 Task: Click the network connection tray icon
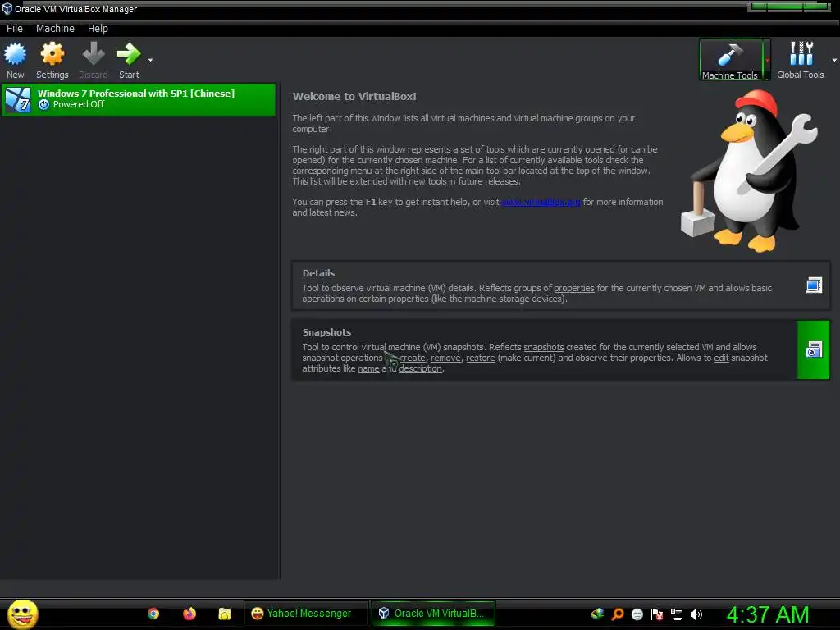[677, 614]
